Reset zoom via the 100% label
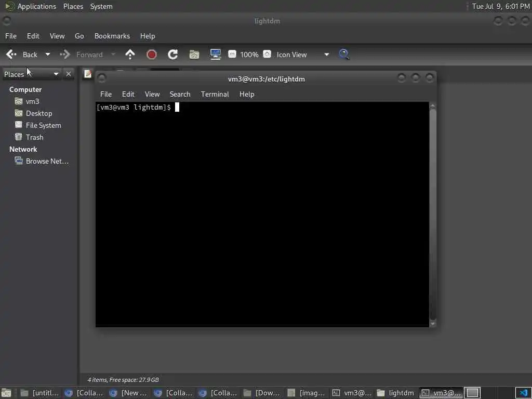 (x=249, y=55)
